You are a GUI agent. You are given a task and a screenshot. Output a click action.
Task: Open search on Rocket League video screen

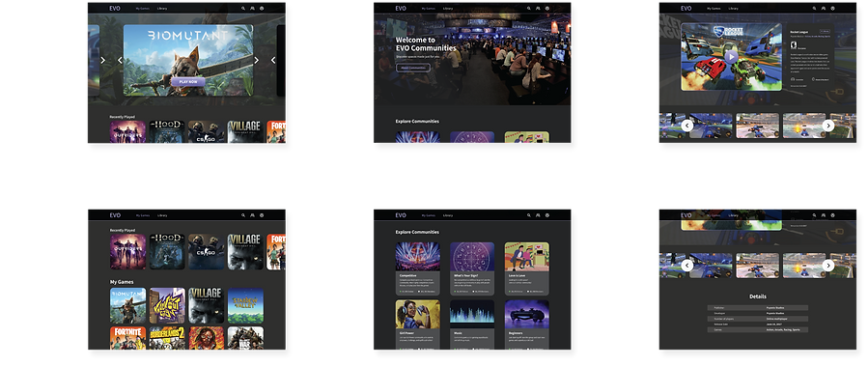point(814,9)
